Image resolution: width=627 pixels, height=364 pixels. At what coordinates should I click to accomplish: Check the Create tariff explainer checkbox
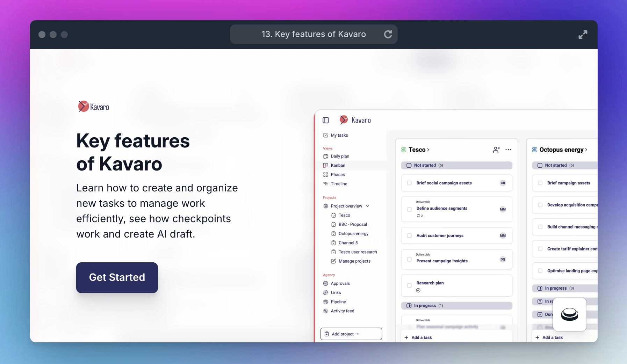pos(540,249)
